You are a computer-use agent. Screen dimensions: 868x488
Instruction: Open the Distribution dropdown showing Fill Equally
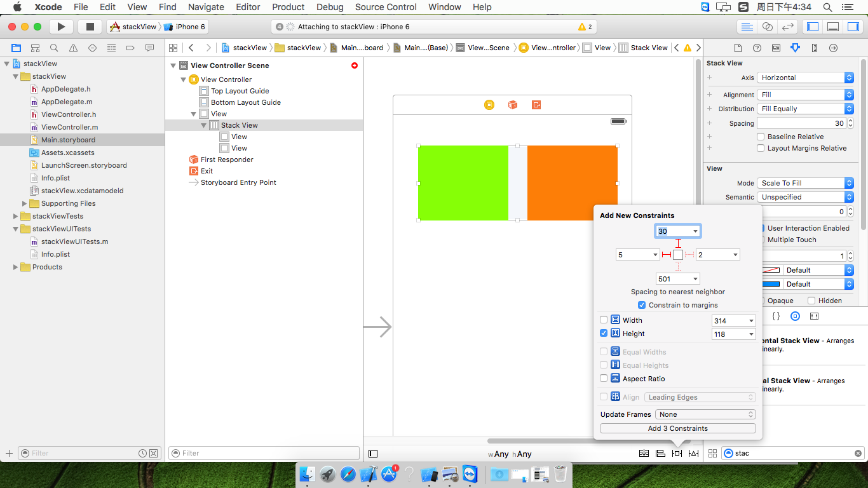[805, 109]
